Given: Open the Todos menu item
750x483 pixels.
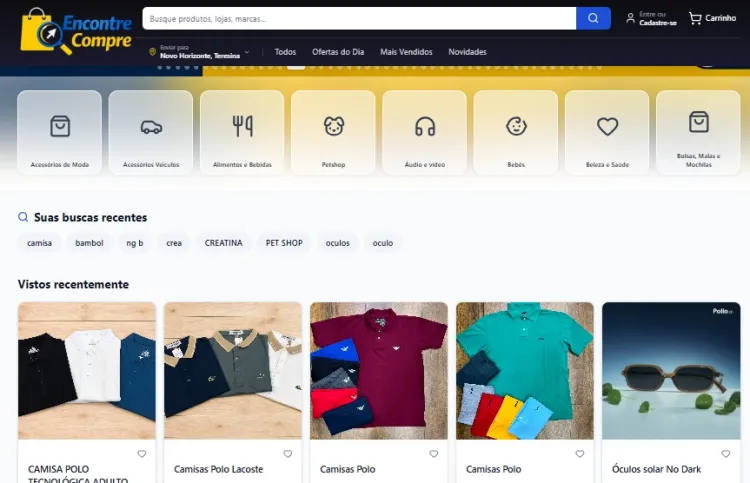Looking at the screenshot, I should [285, 52].
